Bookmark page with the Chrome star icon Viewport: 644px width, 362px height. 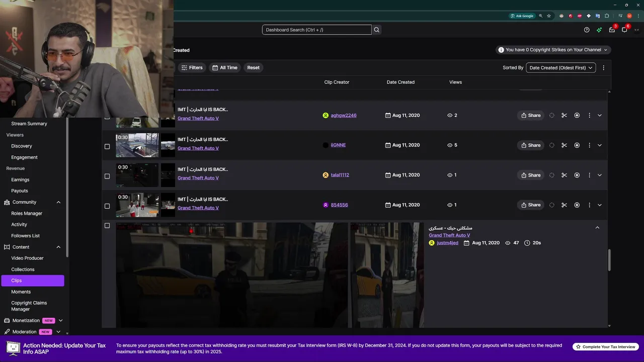pyautogui.click(x=549, y=16)
